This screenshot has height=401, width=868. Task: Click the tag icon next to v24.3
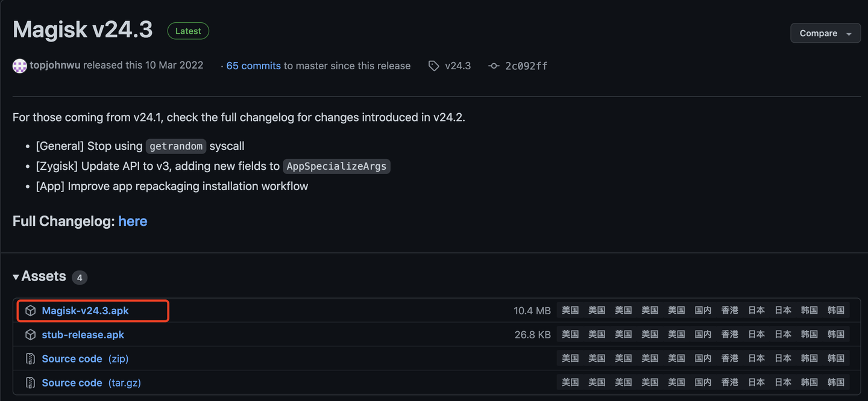coord(434,66)
